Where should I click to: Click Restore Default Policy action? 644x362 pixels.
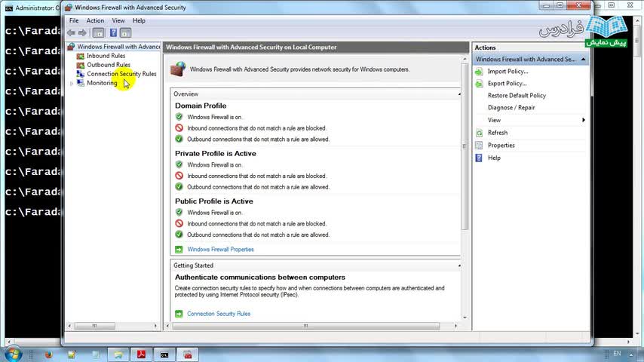(517, 95)
